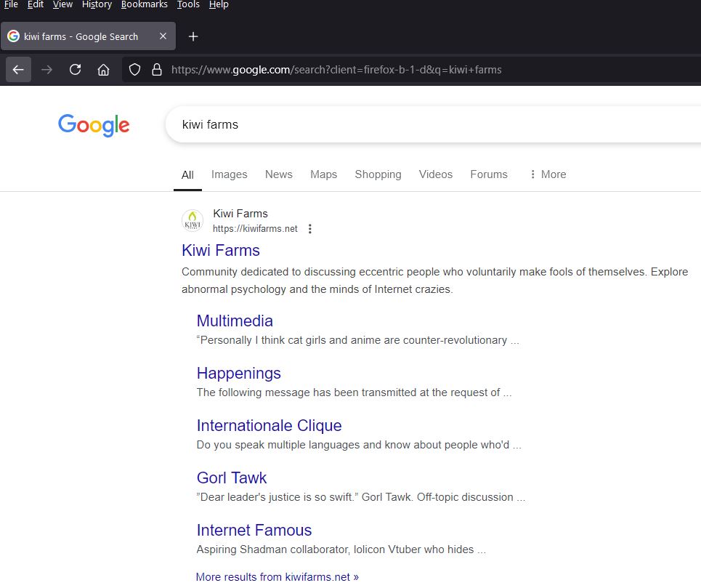The height and width of the screenshot is (588, 701).
Task: Click More results from kiwifarms.net
Action: 277,577
